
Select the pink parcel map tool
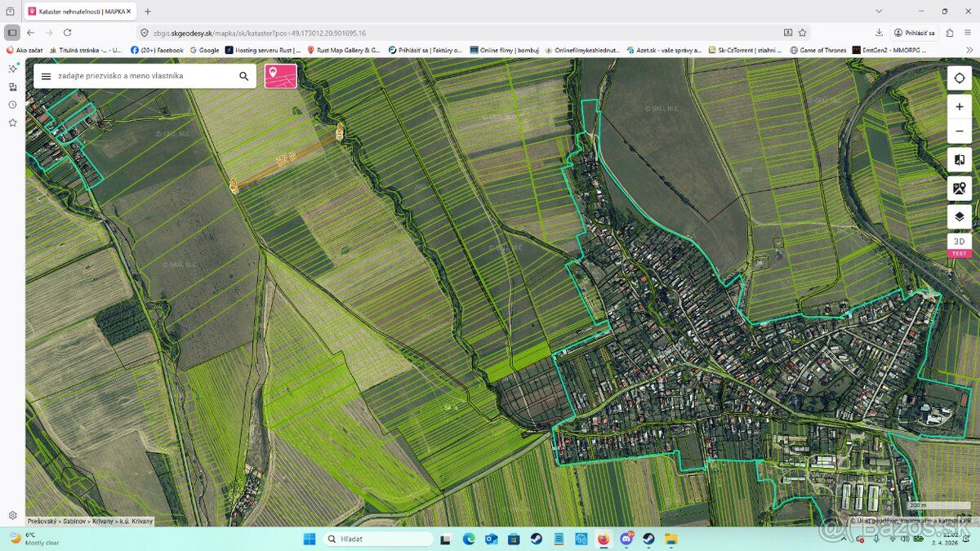click(x=281, y=76)
